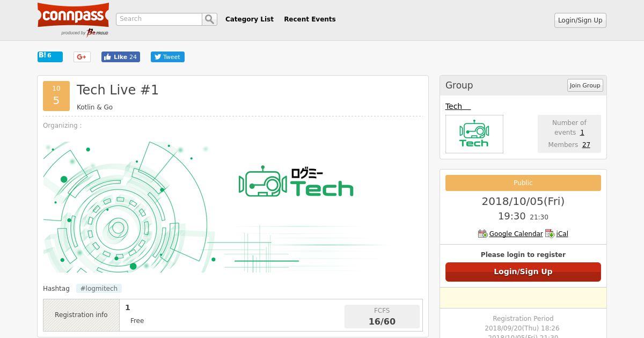Click the Kotlin & Go subtitle
The height and width of the screenshot is (338, 644).
(94, 107)
